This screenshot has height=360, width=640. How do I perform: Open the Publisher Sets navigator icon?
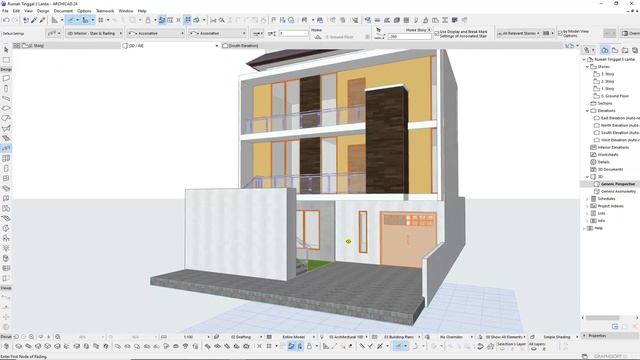[x=635, y=50]
